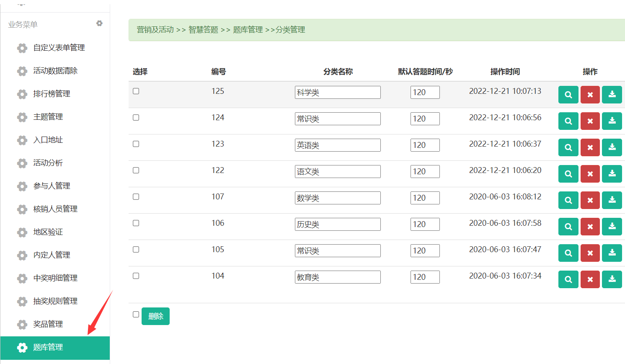Download questions for category 123 英语类

coord(612,147)
